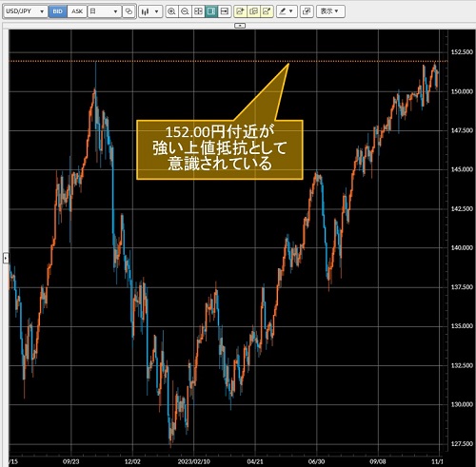Expand the left side panel arrow
The height and width of the screenshot is (467, 476).
coord(6,258)
